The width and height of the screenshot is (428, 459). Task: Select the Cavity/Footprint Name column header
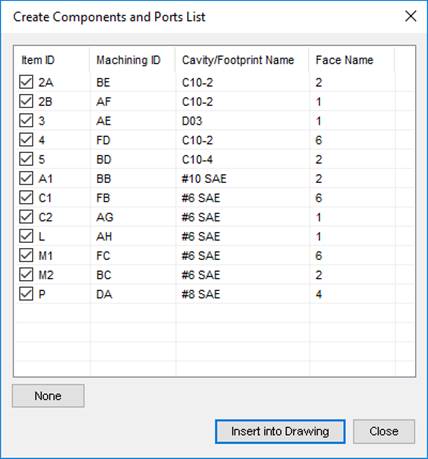tap(242, 60)
